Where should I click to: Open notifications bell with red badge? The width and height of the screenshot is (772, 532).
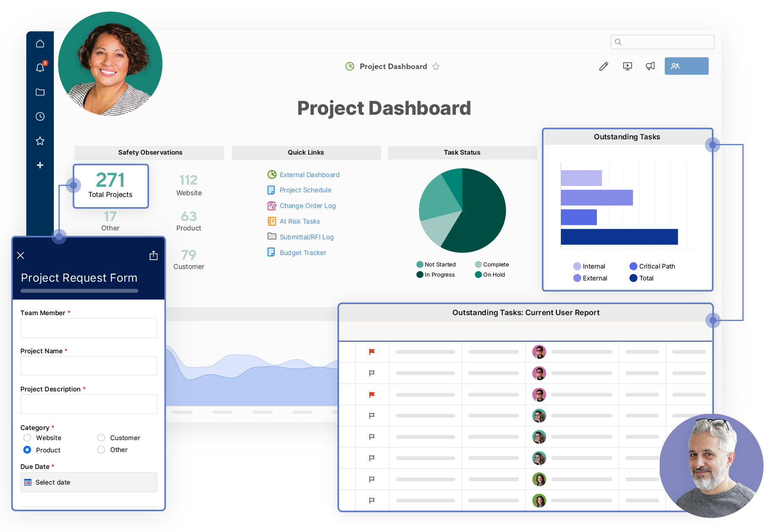coord(40,68)
